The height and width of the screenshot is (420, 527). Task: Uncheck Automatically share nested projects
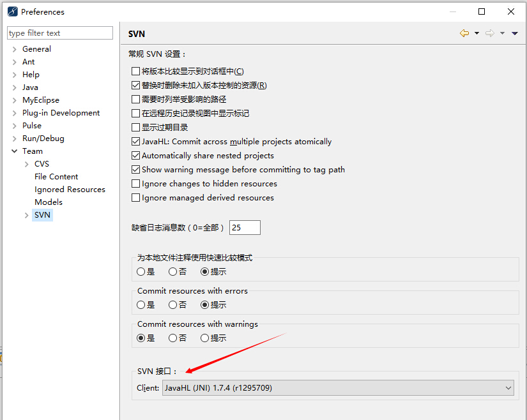coord(136,156)
